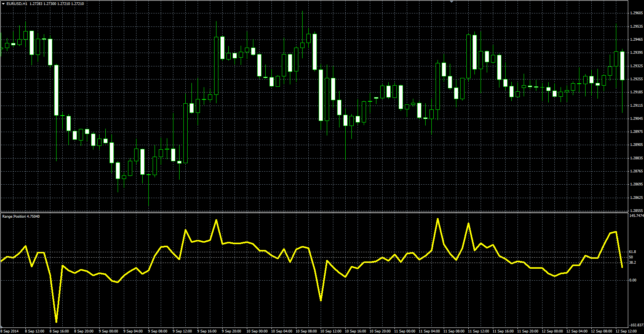Click the 8 Sep 20:00 time label
The image size is (644, 334).
[x=84, y=331]
